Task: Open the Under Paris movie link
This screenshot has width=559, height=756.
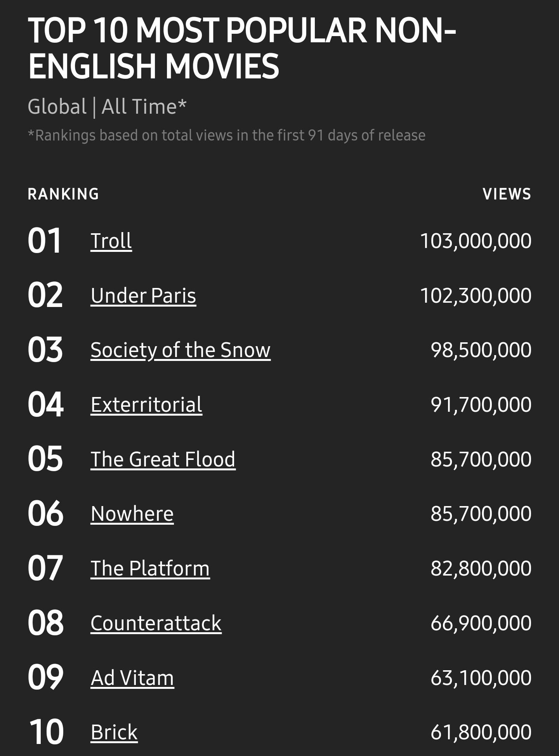Action: pos(143,296)
